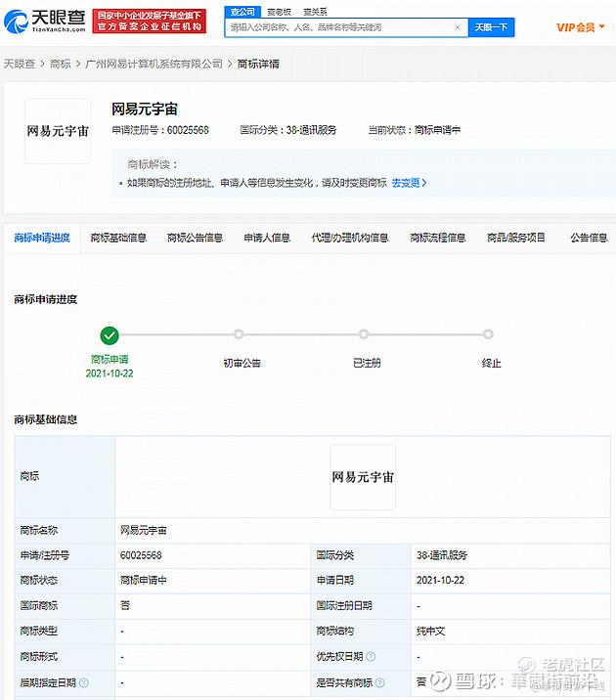Go to the 商品/服务项目 tab

point(516,238)
